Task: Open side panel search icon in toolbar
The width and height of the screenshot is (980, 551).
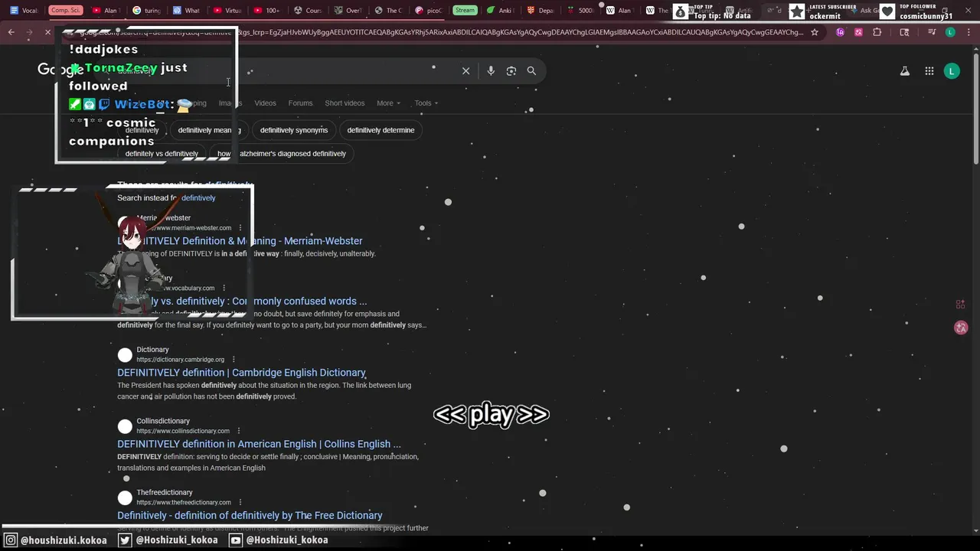Action: coord(904,32)
